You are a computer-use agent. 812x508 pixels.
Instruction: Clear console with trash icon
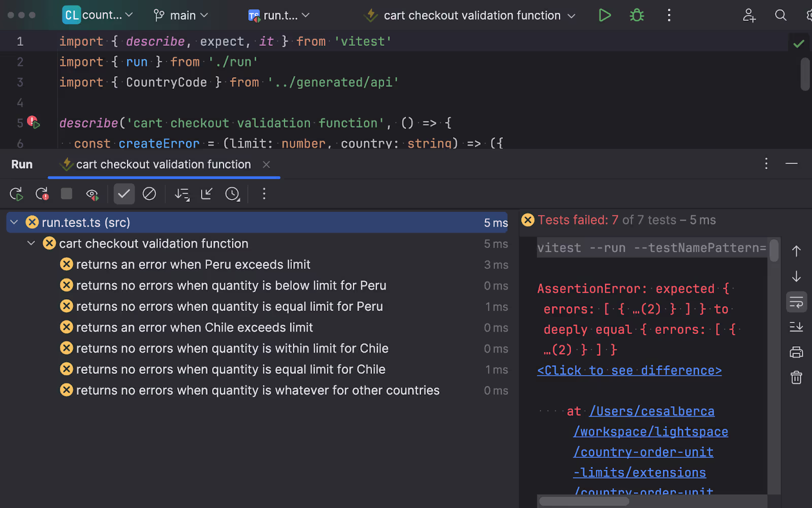[x=796, y=377]
